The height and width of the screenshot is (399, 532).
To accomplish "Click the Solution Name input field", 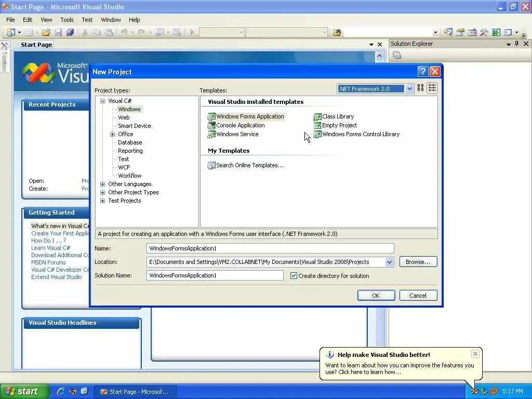I will (215, 275).
